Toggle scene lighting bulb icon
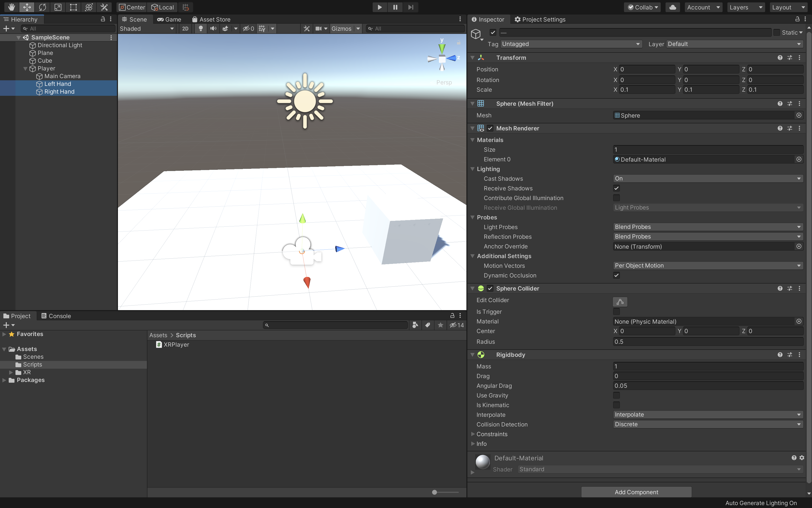Viewport: 812px width, 508px height. coord(201,29)
